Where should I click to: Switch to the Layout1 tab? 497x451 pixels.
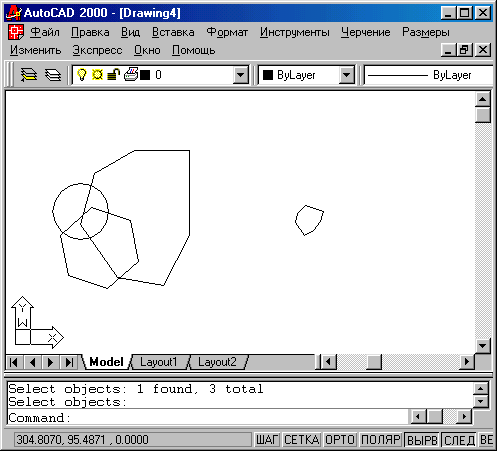click(x=158, y=362)
